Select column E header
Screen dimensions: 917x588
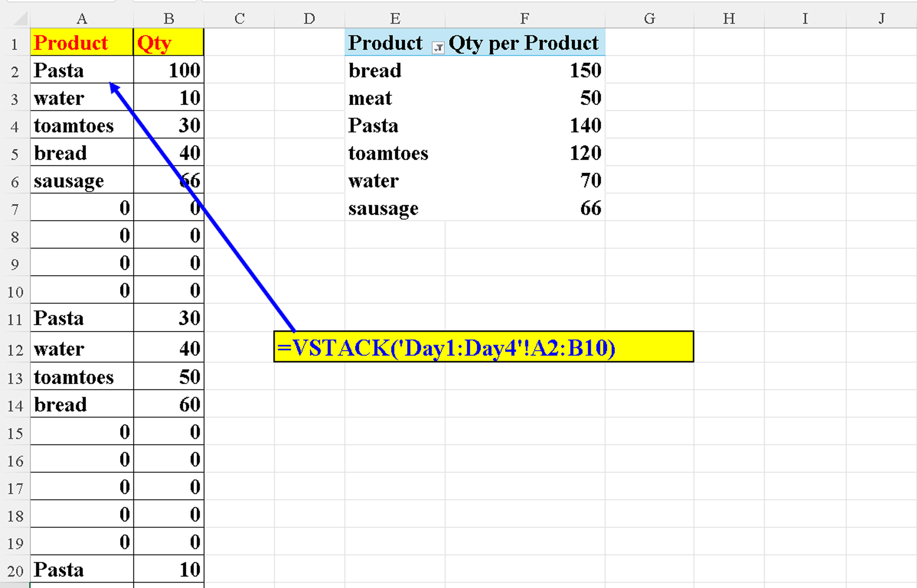[x=395, y=18]
